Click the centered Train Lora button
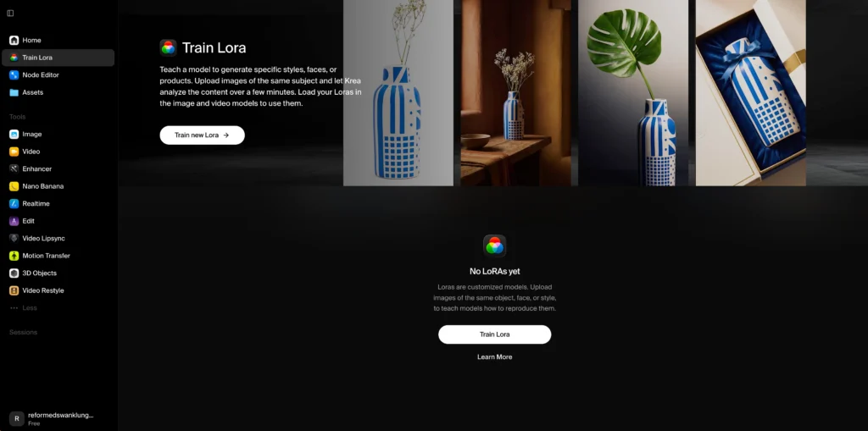 [494, 334]
